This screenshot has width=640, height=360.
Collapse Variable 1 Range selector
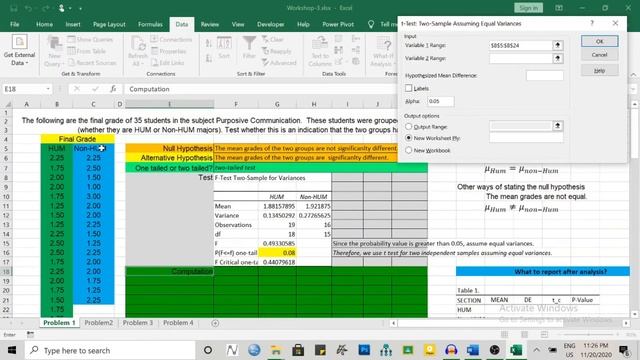[x=558, y=45]
